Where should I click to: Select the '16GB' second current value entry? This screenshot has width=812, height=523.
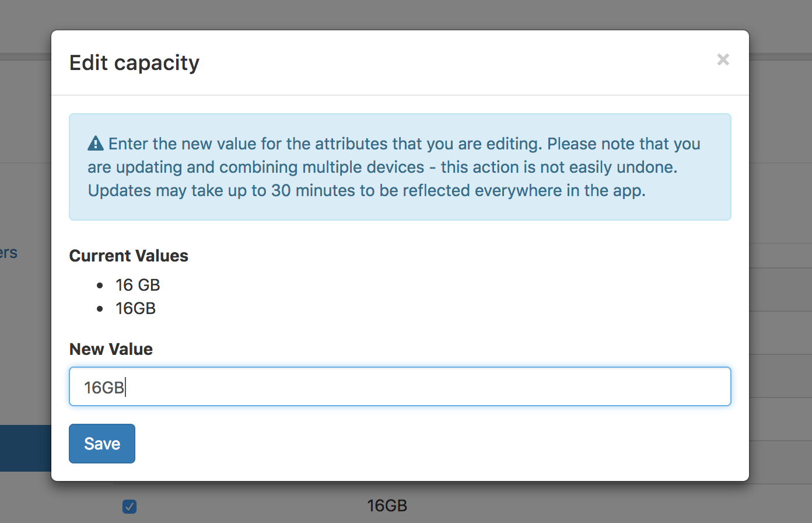135,308
